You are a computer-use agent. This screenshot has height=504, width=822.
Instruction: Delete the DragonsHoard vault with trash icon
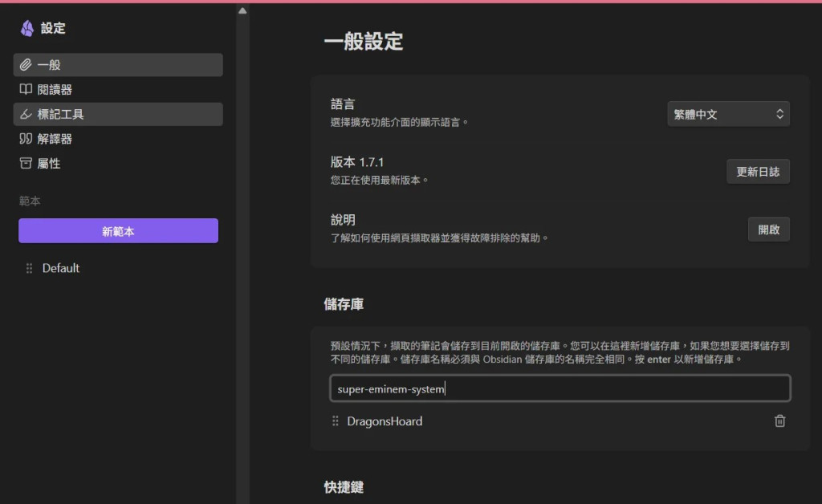click(x=779, y=421)
